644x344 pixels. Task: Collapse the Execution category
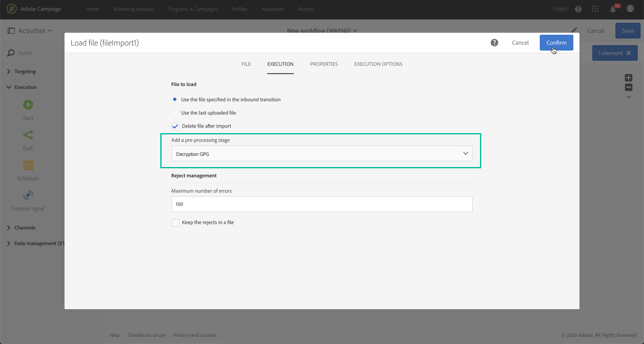click(9, 87)
